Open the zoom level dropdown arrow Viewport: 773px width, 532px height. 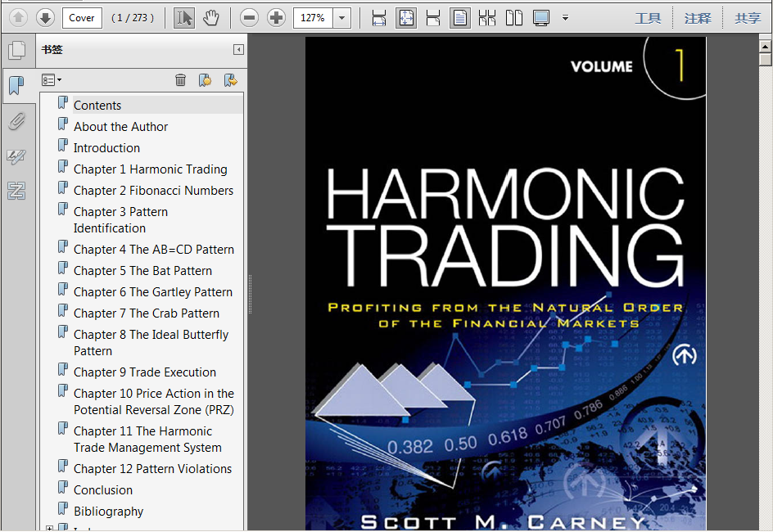pyautogui.click(x=341, y=18)
